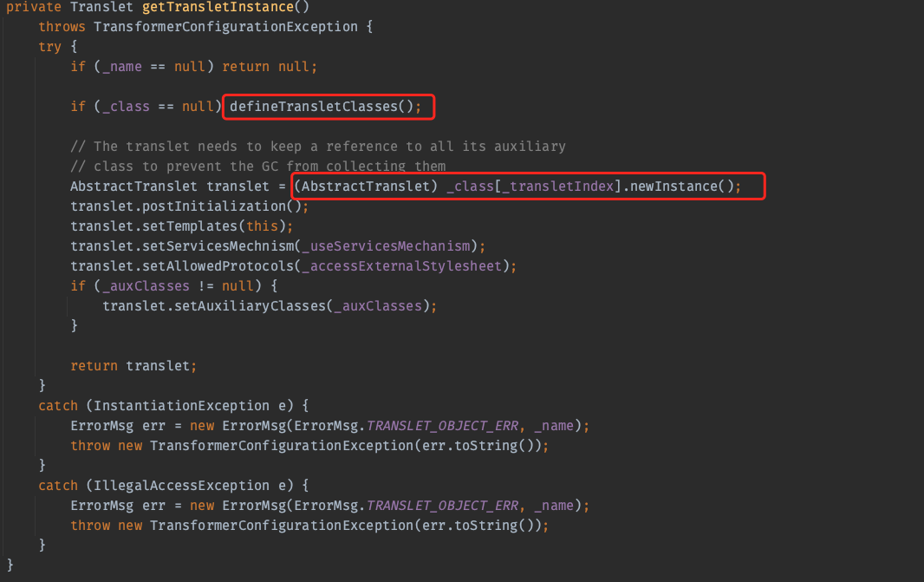Click the _useServicesMechanism field reference
This screenshot has height=582, width=924.
tap(389, 246)
